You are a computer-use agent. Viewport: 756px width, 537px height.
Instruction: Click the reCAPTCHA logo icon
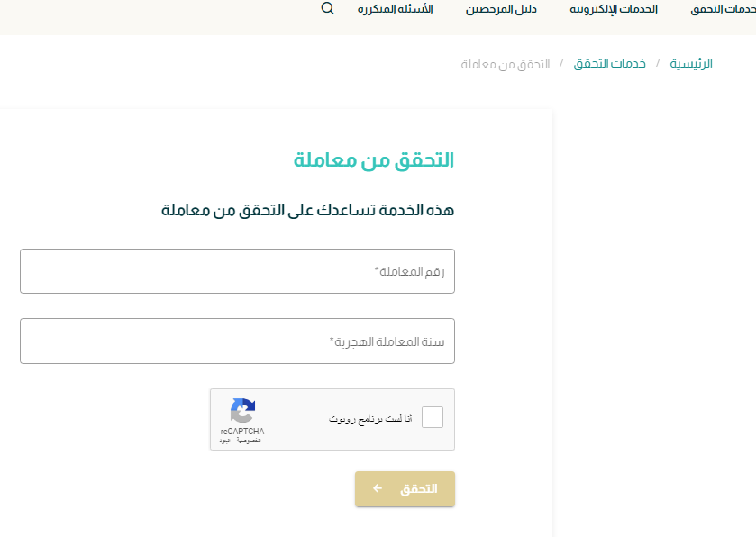pos(242,410)
